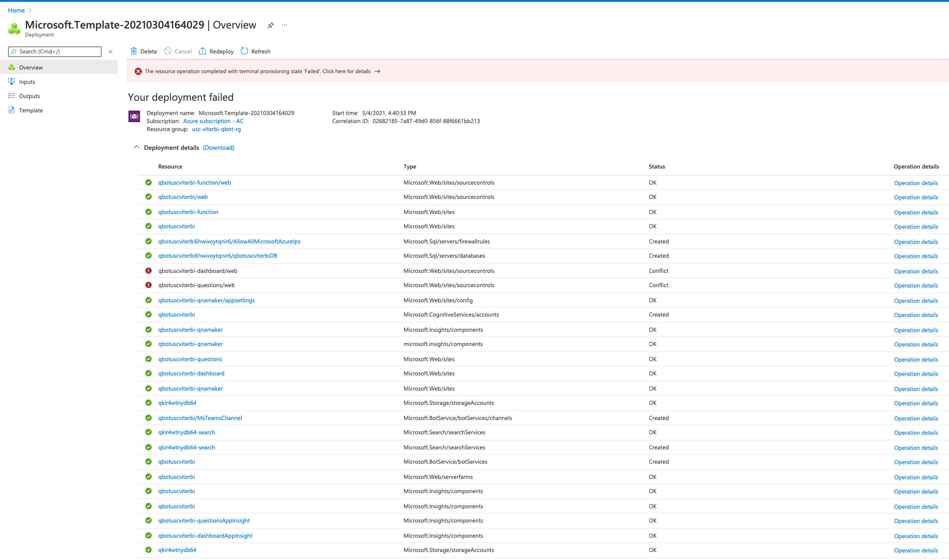Open the Inputs pane
The image size is (949, 560).
27,82
